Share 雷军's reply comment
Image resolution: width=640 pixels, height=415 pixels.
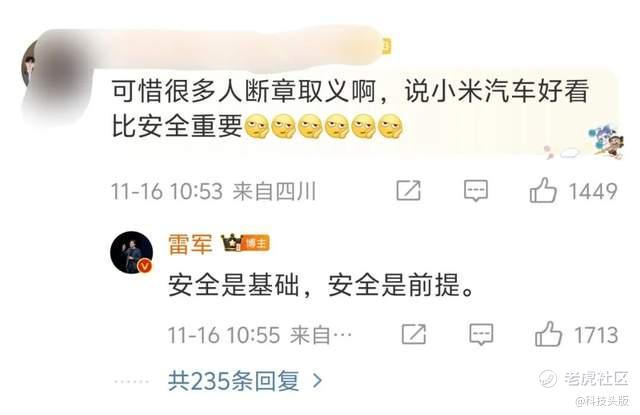(413, 334)
